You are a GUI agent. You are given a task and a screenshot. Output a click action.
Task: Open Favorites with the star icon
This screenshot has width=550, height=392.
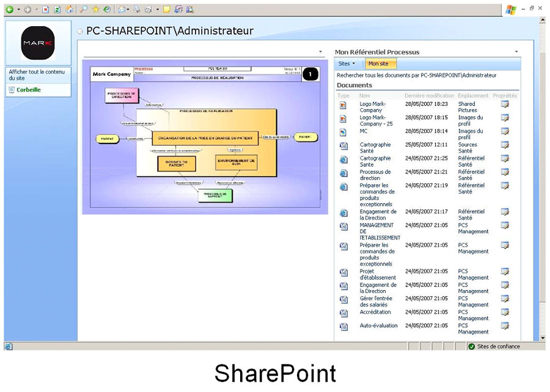click(x=95, y=9)
